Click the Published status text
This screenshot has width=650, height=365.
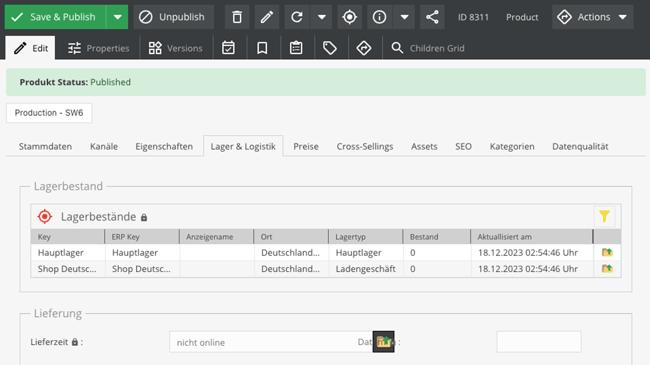pos(110,82)
